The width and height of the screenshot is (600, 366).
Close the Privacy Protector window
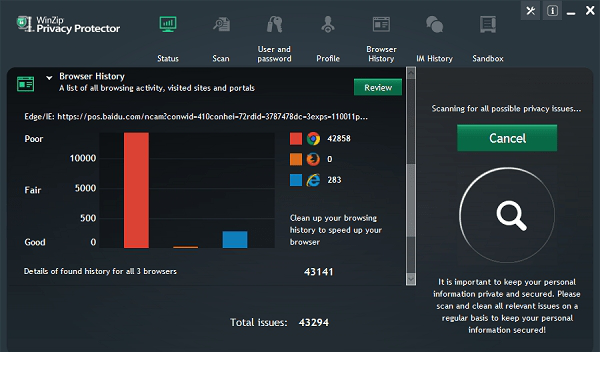pos(590,10)
